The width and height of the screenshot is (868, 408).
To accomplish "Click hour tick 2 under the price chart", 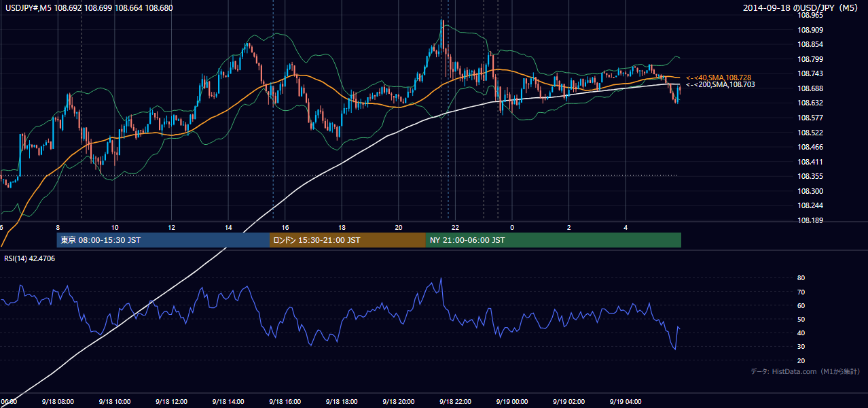I will [569, 228].
